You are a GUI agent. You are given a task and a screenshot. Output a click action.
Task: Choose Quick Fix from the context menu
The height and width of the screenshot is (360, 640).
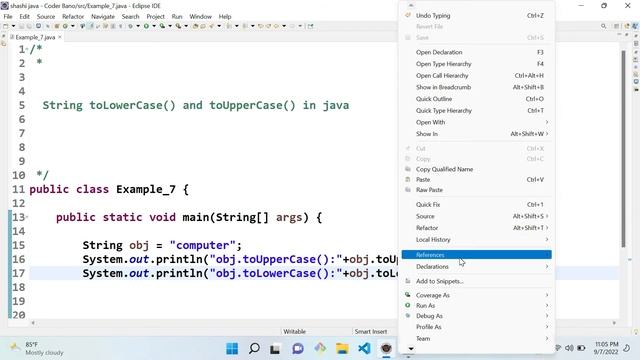476,204
